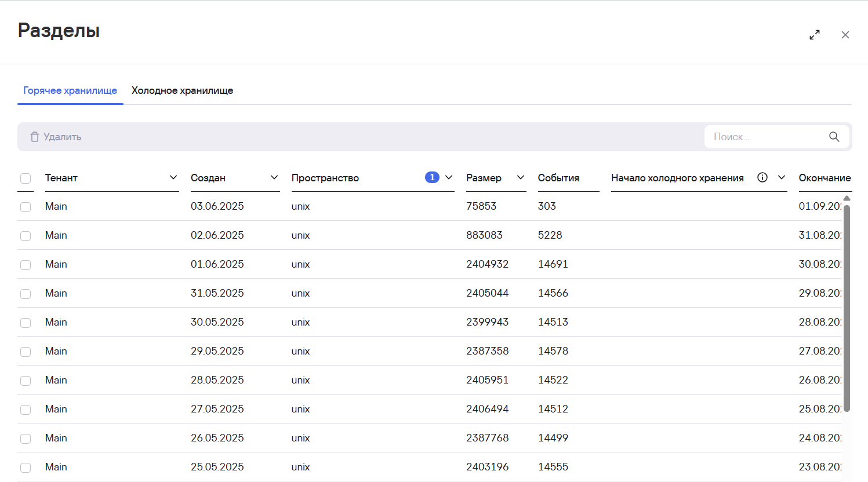Click the search magnifier icon
Viewport: 868px width, 482px height.
tap(834, 137)
